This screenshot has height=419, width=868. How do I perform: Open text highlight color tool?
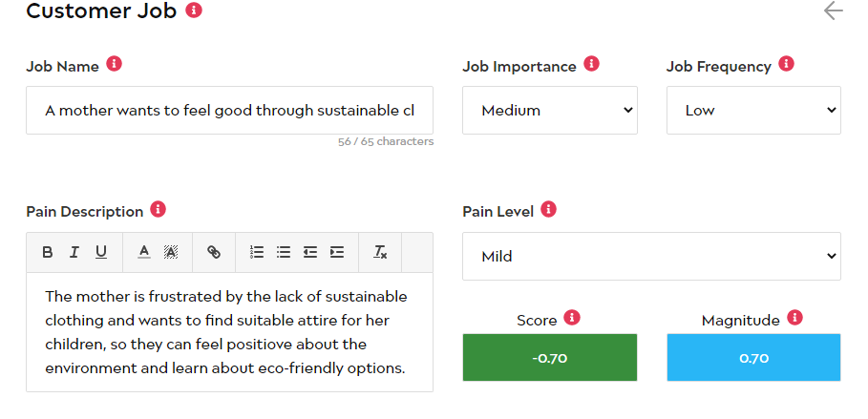coord(171,252)
